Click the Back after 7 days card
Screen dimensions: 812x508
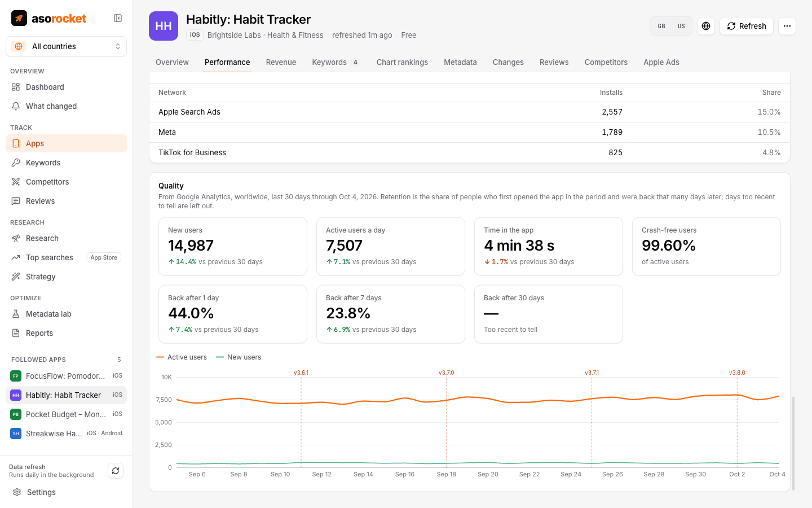click(391, 314)
